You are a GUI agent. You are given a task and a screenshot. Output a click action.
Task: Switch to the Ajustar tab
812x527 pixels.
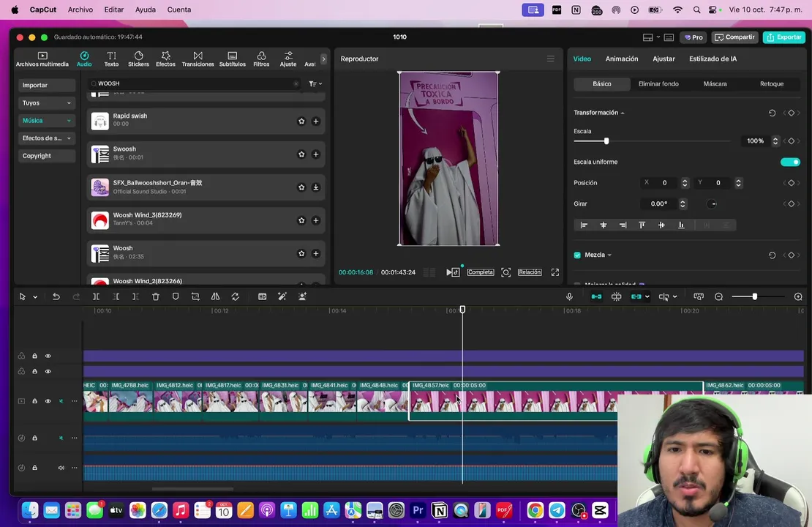(x=663, y=59)
